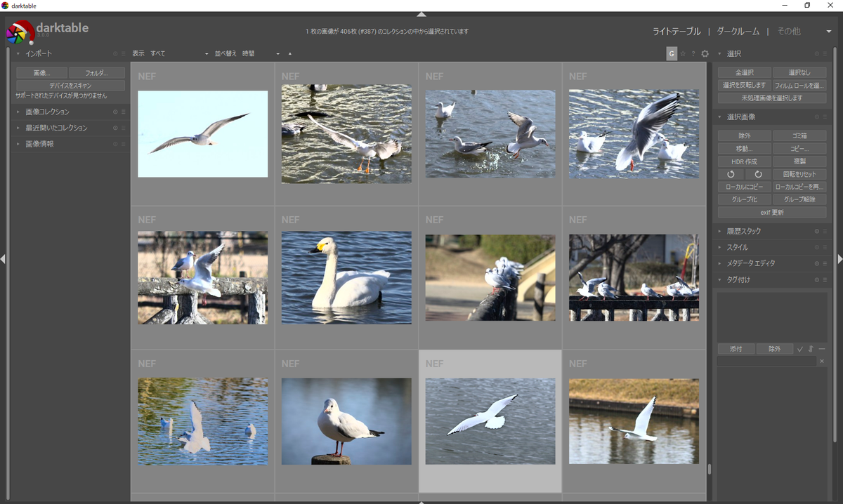Viewport: 843px width, 504px height.
Task: Toggle tag sort order arrows icon
Action: coord(811,349)
